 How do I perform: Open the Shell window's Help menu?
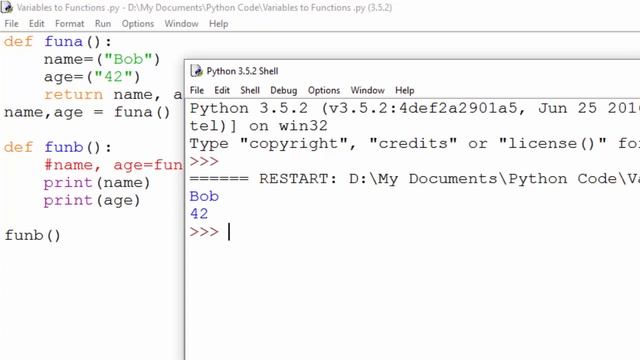(404, 90)
